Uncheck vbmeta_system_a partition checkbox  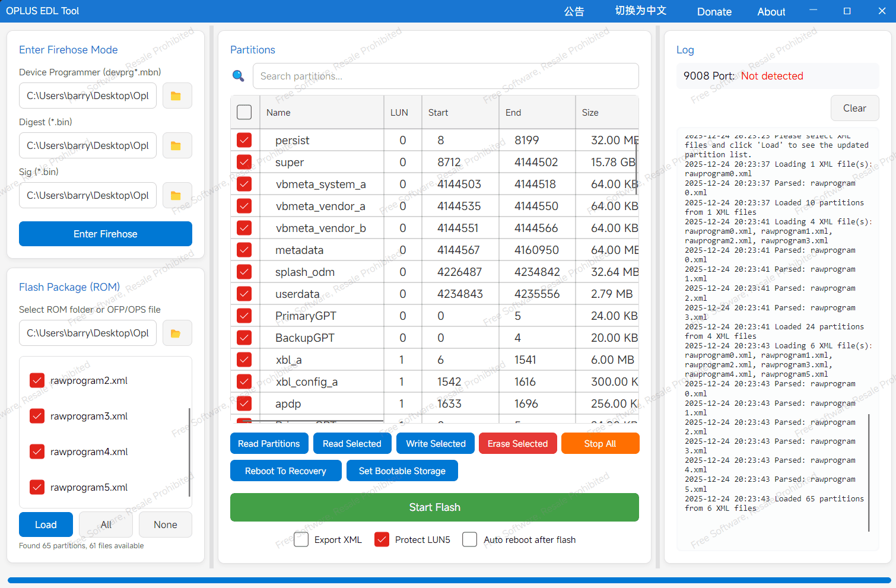(x=244, y=184)
